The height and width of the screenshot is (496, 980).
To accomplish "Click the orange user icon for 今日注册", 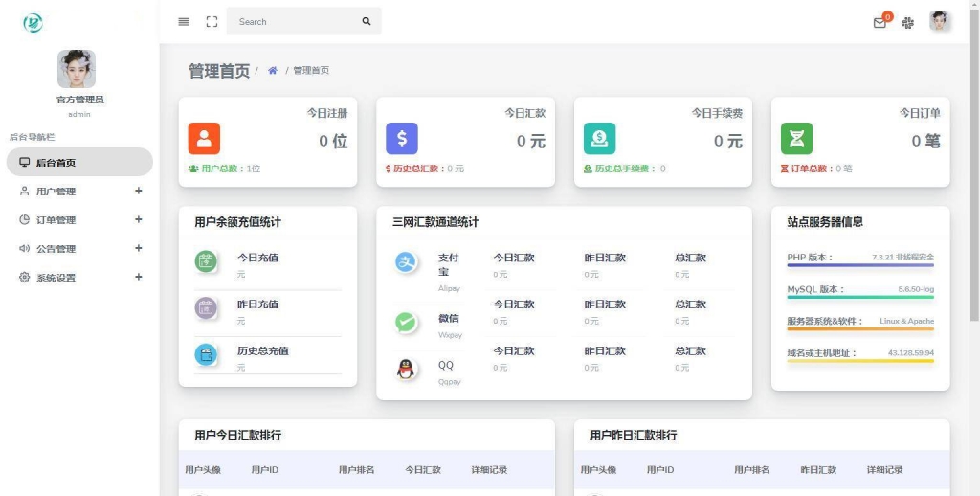I will [204, 139].
